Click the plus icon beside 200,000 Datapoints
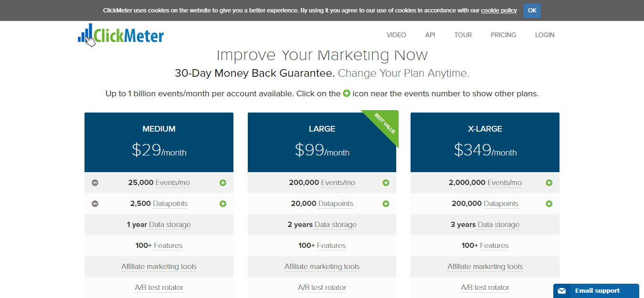The width and height of the screenshot is (644, 298). point(549,204)
